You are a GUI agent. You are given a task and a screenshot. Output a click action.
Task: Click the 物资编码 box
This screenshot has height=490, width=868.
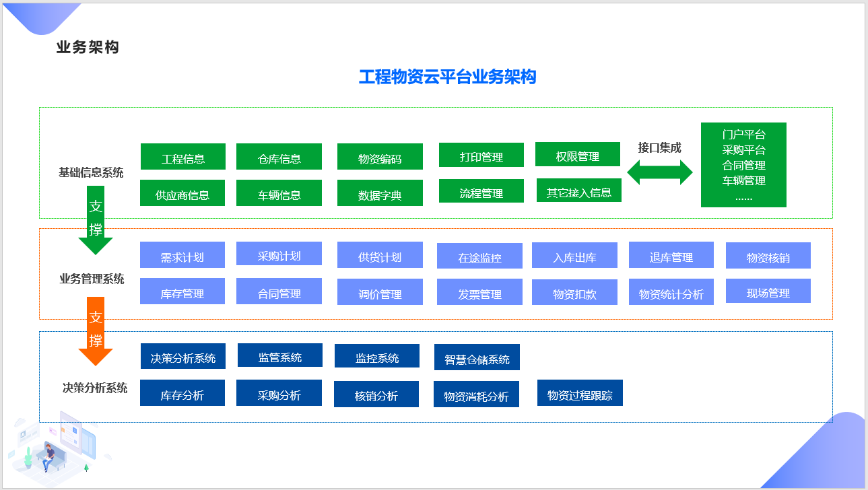pyautogui.click(x=380, y=157)
